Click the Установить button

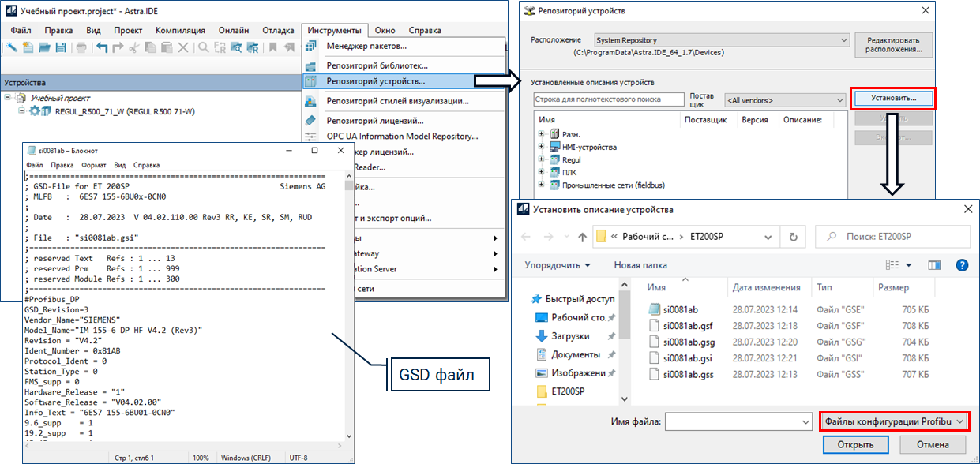tap(893, 99)
